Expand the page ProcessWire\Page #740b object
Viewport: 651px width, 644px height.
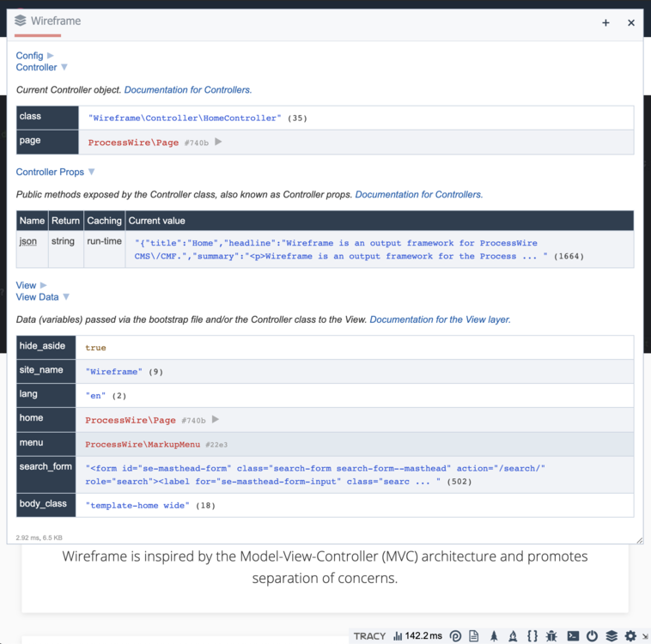(x=218, y=143)
